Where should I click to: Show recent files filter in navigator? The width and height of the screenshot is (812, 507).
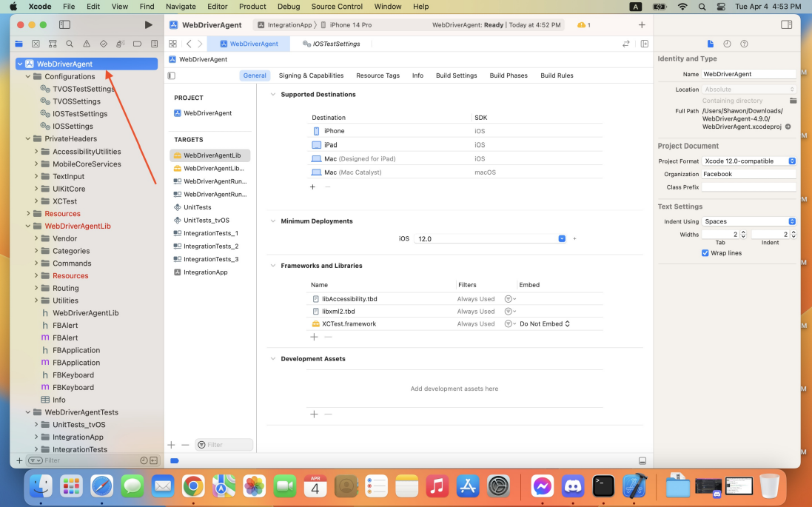(x=144, y=460)
